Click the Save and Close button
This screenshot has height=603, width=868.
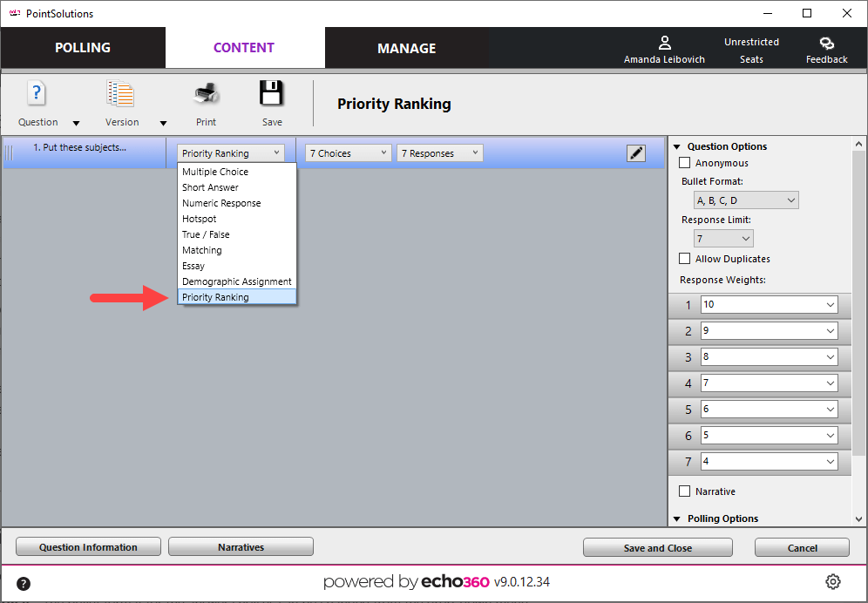[657, 547]
